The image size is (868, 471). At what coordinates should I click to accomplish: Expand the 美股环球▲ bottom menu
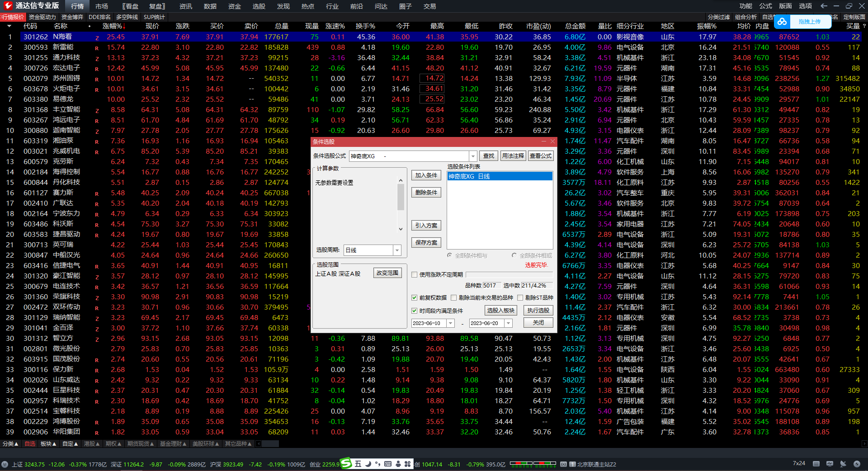206,444
